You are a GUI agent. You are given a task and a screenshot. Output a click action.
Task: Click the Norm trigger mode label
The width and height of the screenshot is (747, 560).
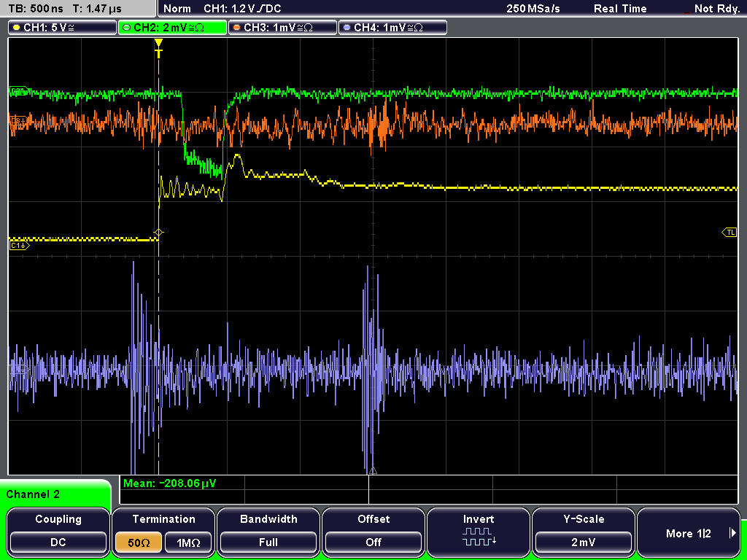tap(177, 9)
